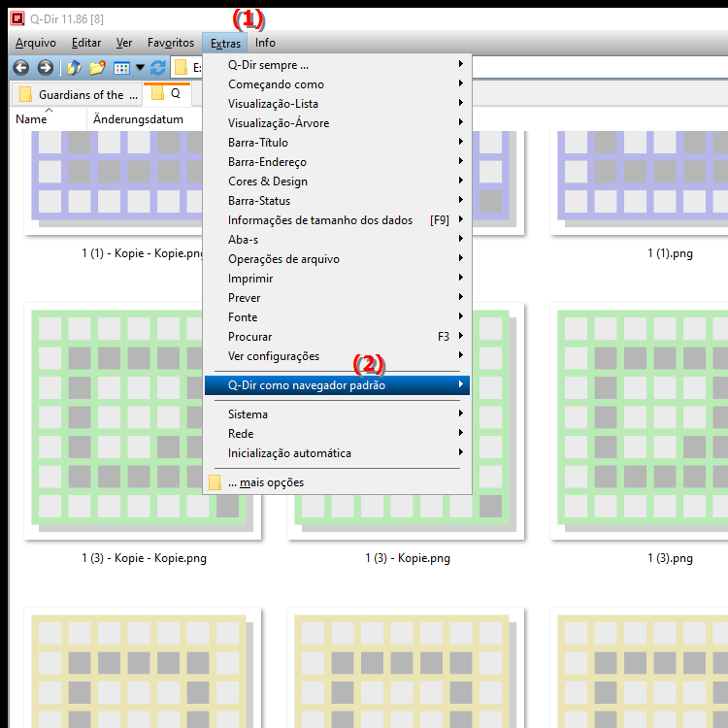
Task: Click the Q-Dir application icon in title bar
Action: 17,18
